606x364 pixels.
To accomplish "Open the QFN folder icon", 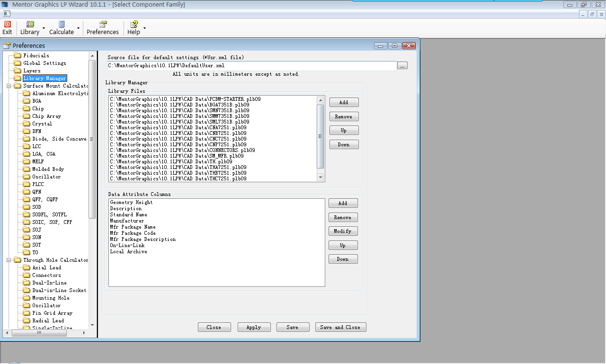I will click(27, 192).
